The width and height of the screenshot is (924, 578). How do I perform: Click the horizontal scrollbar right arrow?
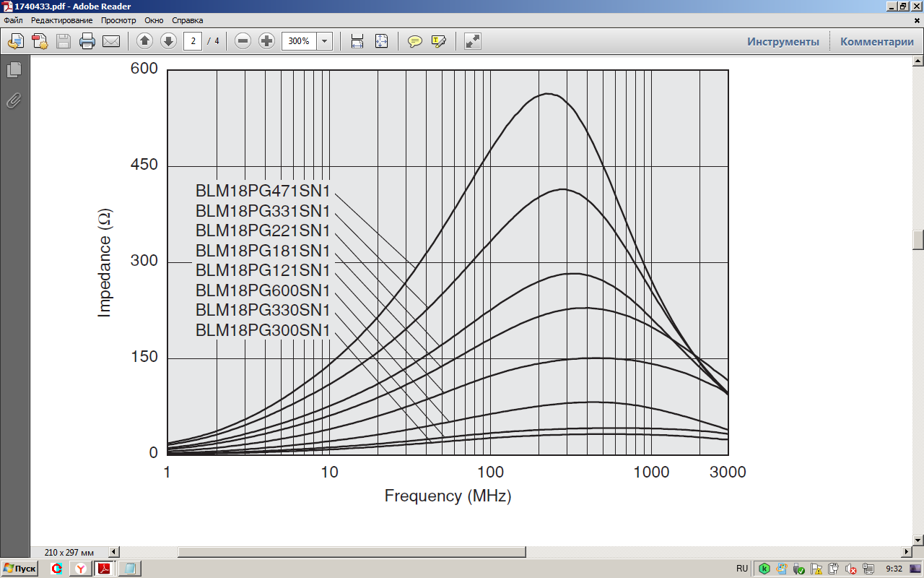(907, 552)
